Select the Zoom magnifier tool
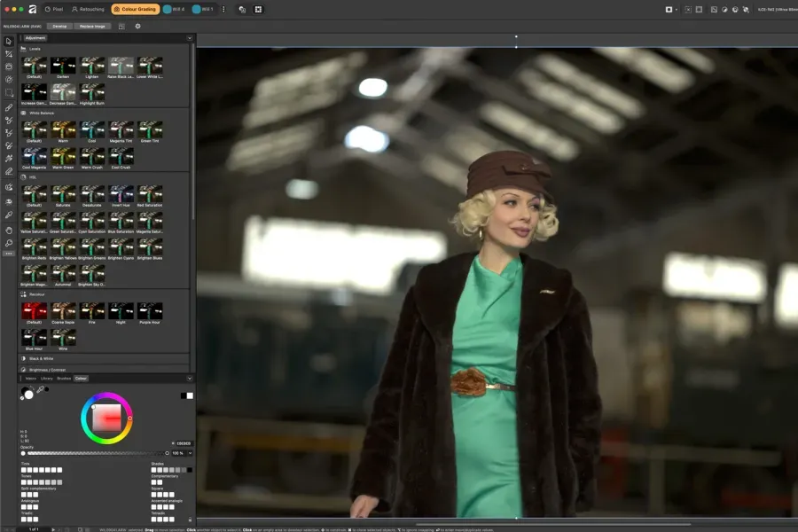 click(x=9, y=242)
